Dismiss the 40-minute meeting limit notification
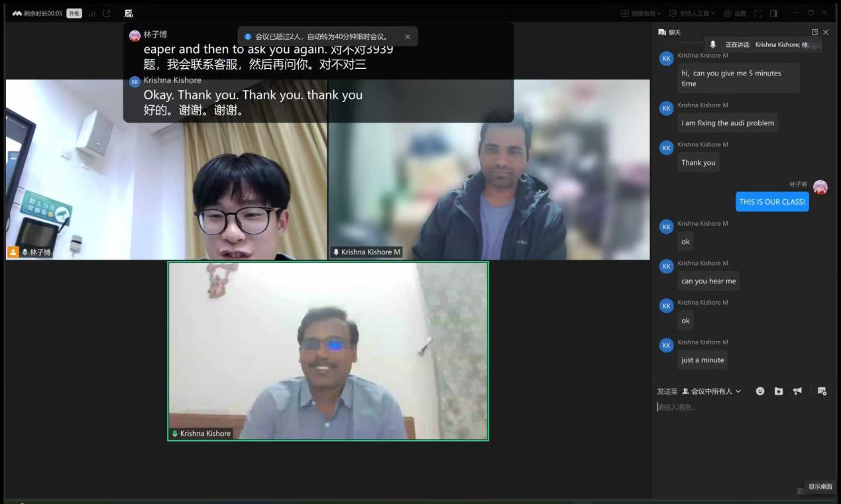Screen dimensions: 841x504 click(408, 36)
